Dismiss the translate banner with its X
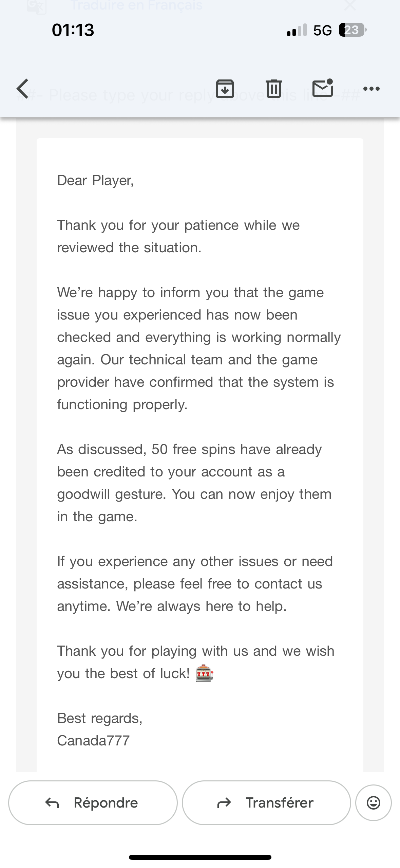This screenshot has width=400, height=868. pos(350,5)
